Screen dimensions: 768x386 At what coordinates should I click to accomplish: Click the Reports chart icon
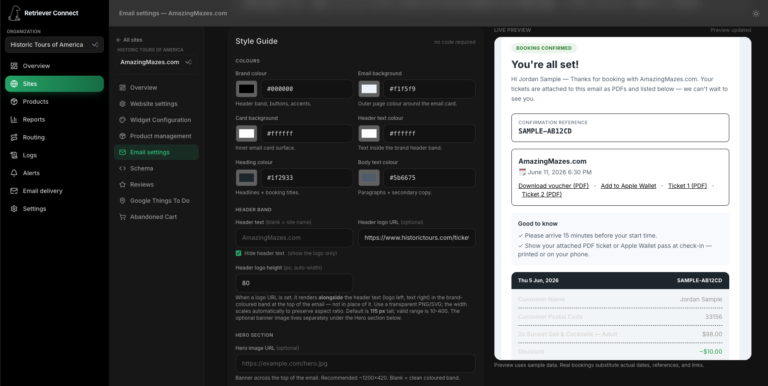pos(14,120)
